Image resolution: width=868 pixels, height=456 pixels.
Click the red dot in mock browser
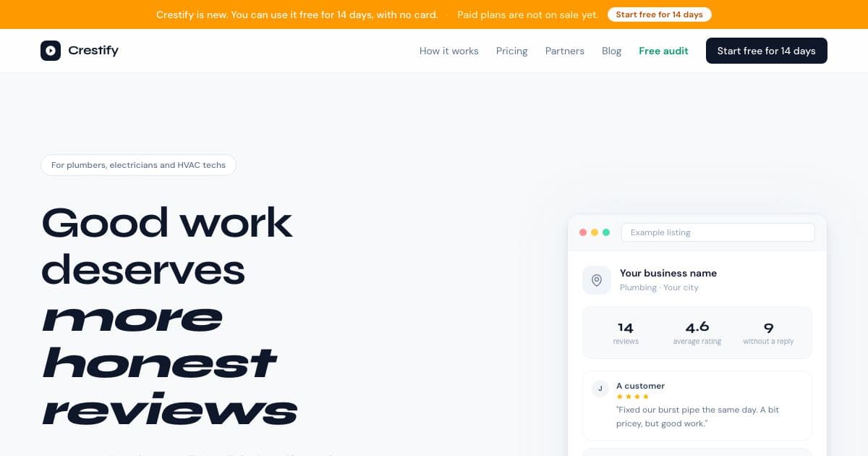[x=583, y=232]
